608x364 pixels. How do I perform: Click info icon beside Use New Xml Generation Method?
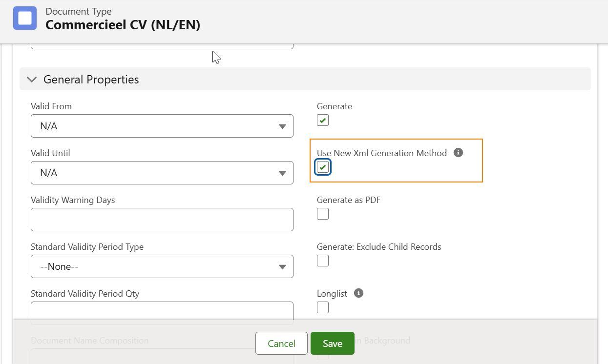pos(458,153)
